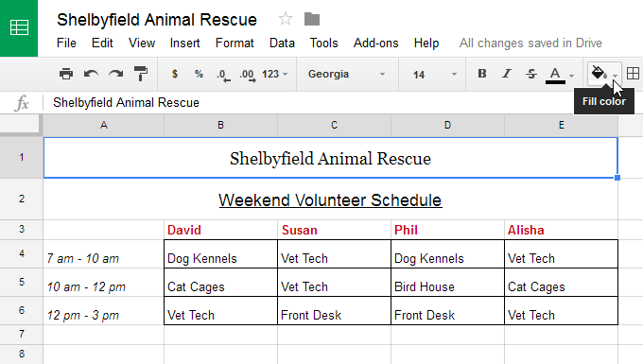Increase decimal places
The height and width of the screenshot is (364, 643).
coord(248,75)
